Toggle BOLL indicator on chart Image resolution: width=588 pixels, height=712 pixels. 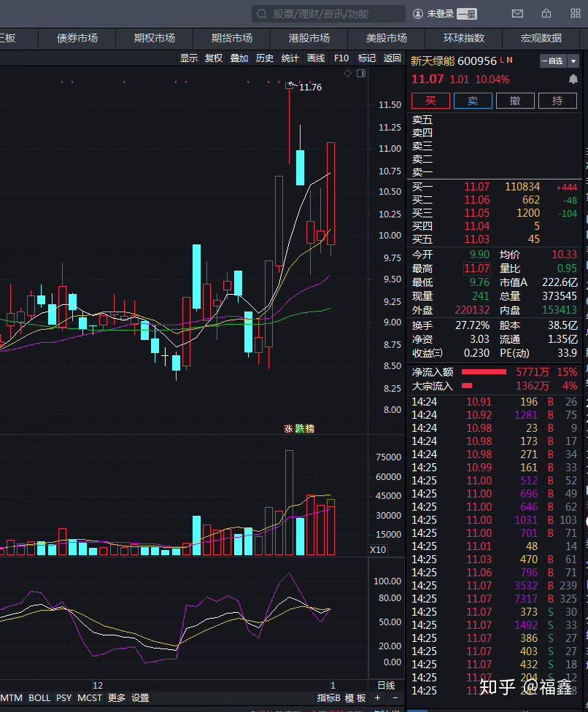[39, 697]
